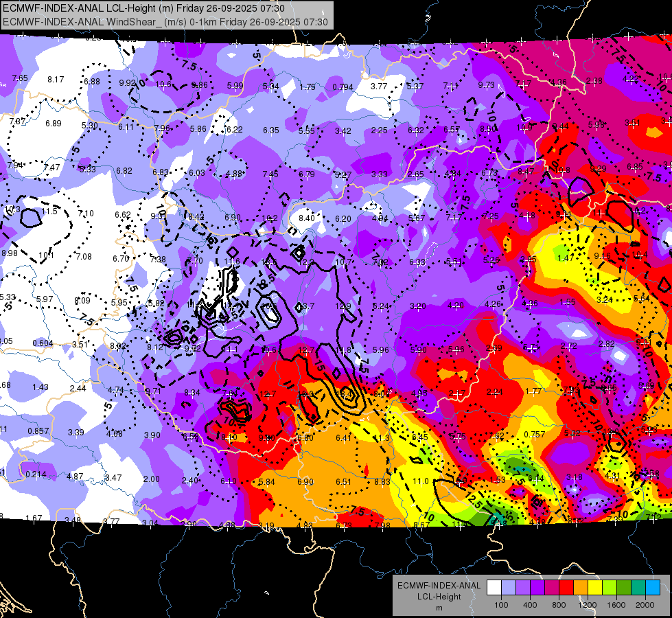
Task: Click the 8.17 shear value on the map
Action: point(56,80)
